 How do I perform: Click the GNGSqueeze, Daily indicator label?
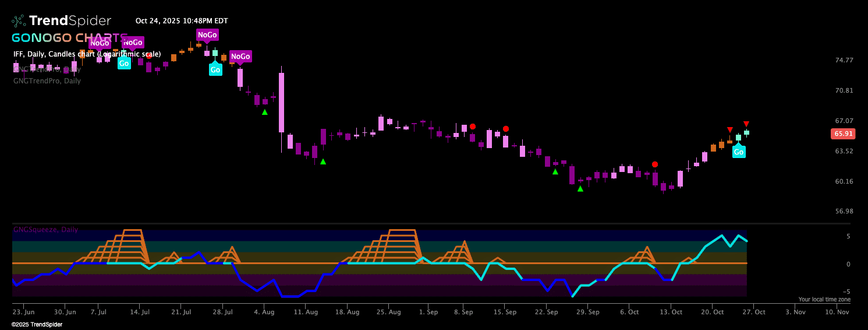coord(45,230)
